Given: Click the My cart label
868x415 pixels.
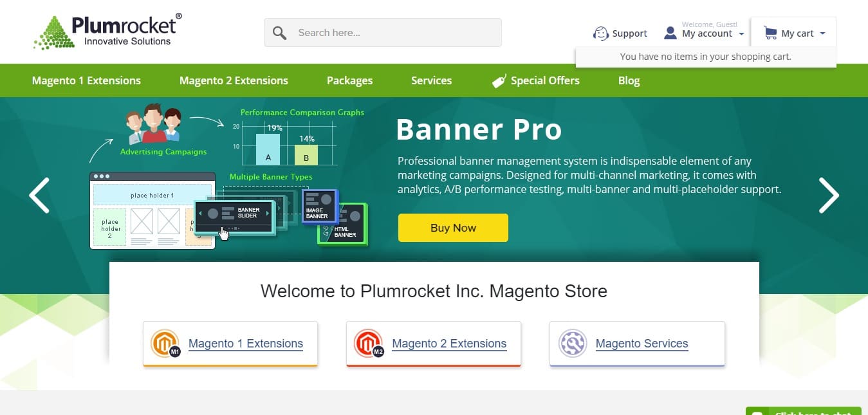Looking at the screenshot, I should (x=797, y=33).
